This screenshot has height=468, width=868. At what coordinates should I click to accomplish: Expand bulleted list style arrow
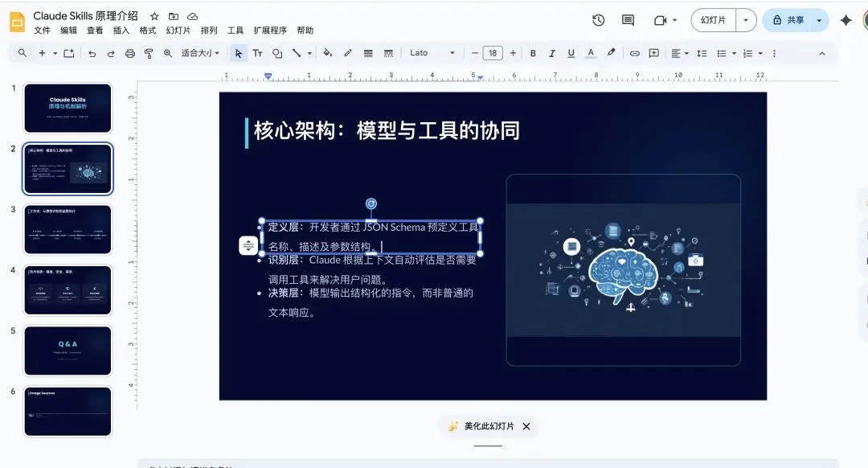734,53
